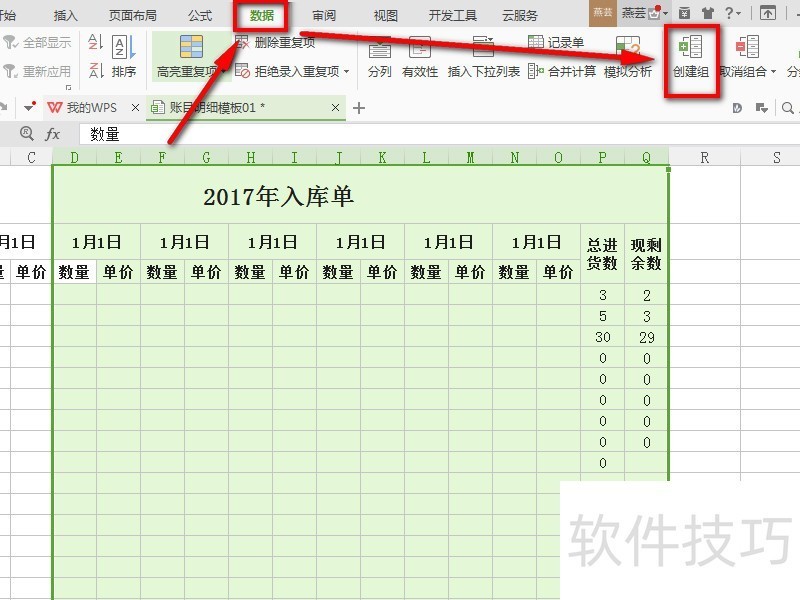800x600 pixels.
Task: Click the skin T-shirt icon
Action: (x=708, y=13)
